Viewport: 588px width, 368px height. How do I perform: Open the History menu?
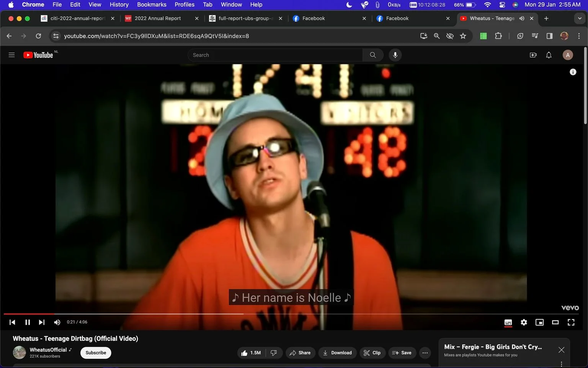point(119,5)
